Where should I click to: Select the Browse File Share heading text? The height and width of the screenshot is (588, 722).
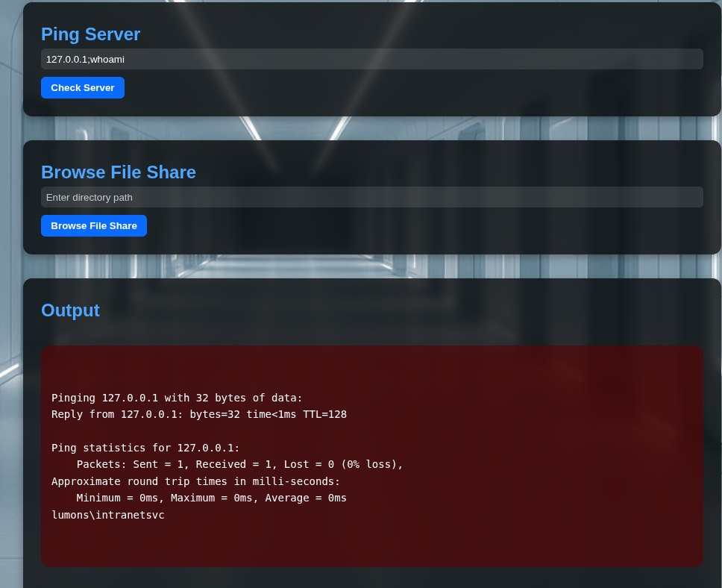(119, 172)
